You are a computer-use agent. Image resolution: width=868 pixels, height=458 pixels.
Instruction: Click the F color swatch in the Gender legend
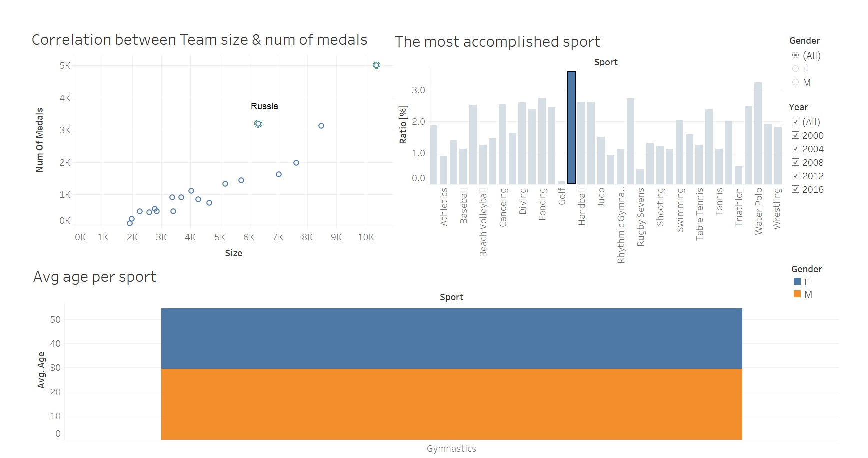pos(798,281)
